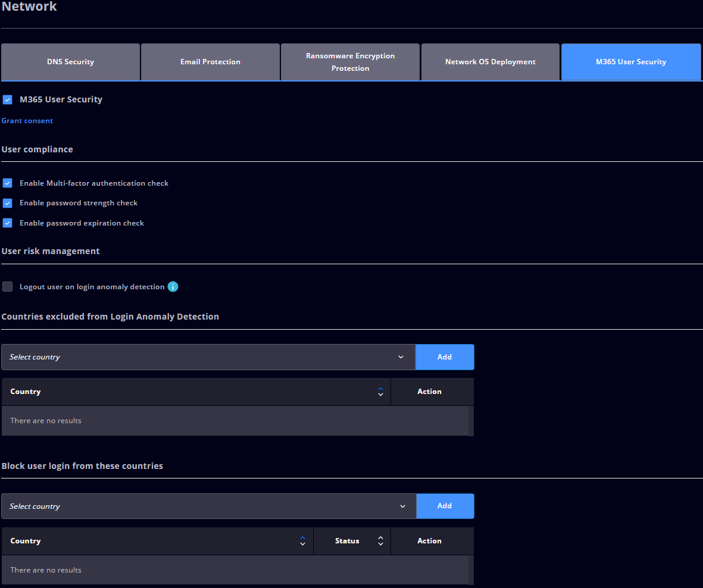Click the Action header in the excluded countries table
The height and width of the screenshot is (588, 703).
[429, 392]
